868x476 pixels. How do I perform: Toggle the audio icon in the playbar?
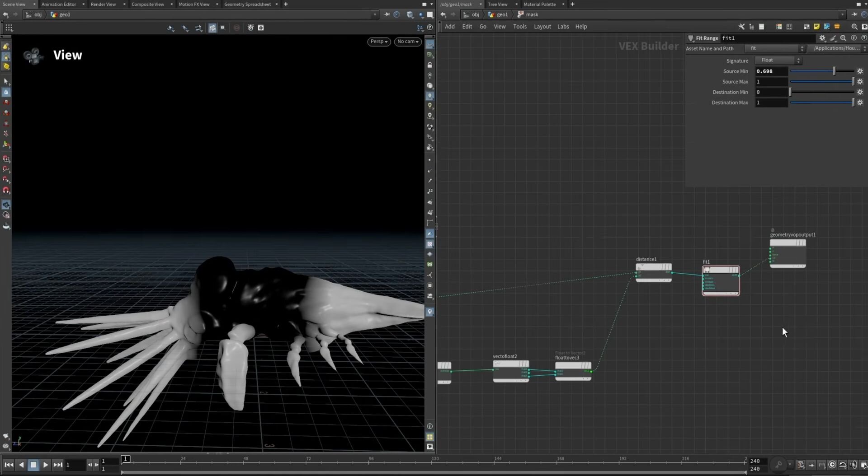click(853, 465)
